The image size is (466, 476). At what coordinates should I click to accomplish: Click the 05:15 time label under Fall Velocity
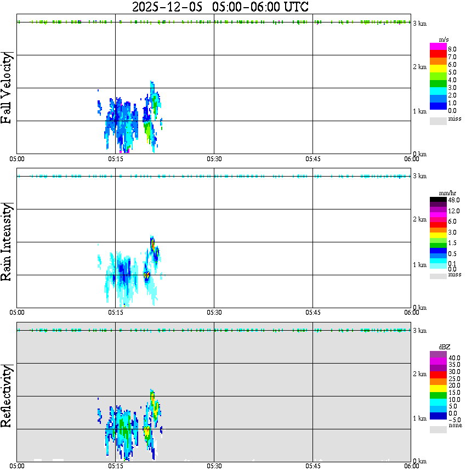pyautogui.click(x=116, y=159)
